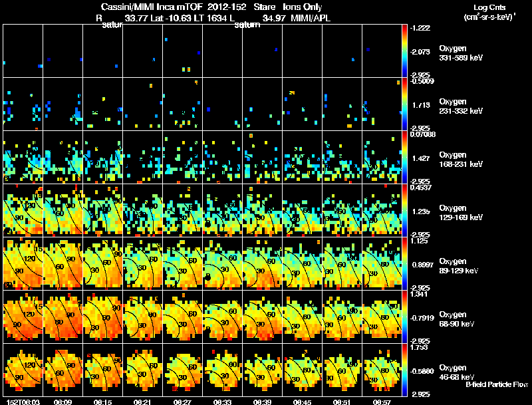Click the color bar beside Oxygen 89-129 keV
532x405 pixels.
tap(404, 263)
